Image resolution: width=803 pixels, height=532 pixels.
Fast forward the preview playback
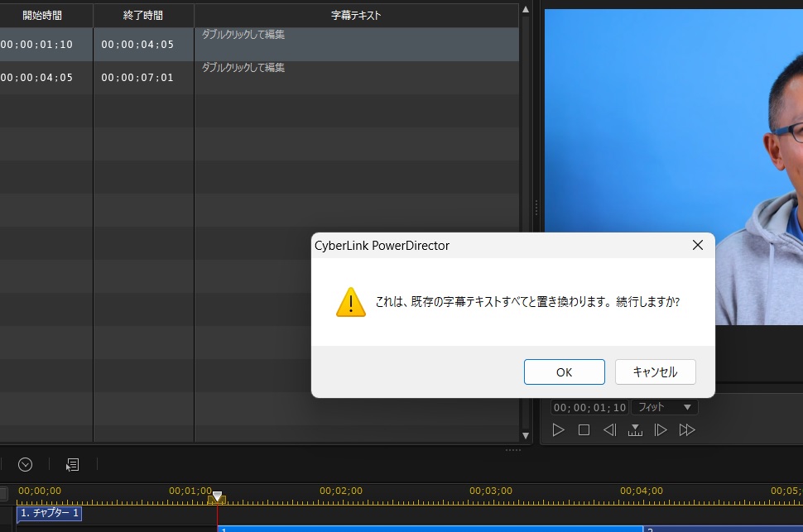[687, 430]
